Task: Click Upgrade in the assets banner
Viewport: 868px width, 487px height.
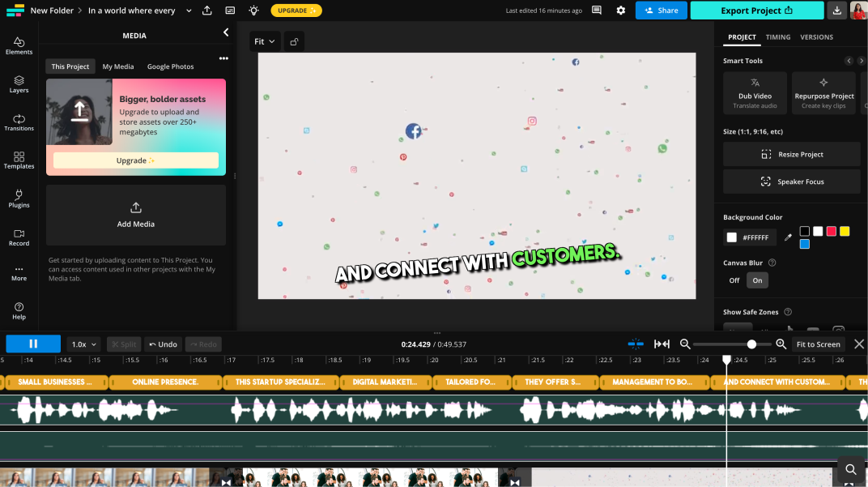Action: click(136, 160)
